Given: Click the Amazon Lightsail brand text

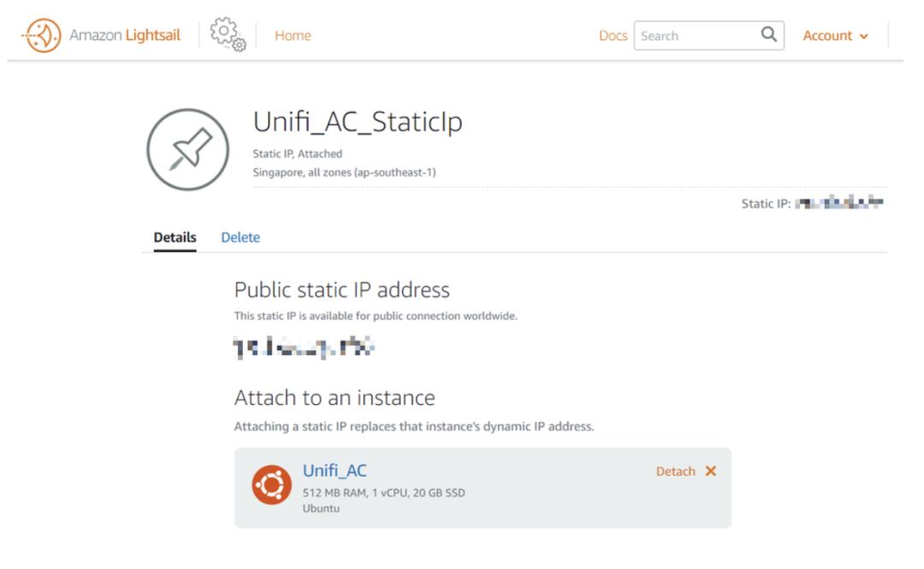Looking at the screenshot, I should point(125,36).
